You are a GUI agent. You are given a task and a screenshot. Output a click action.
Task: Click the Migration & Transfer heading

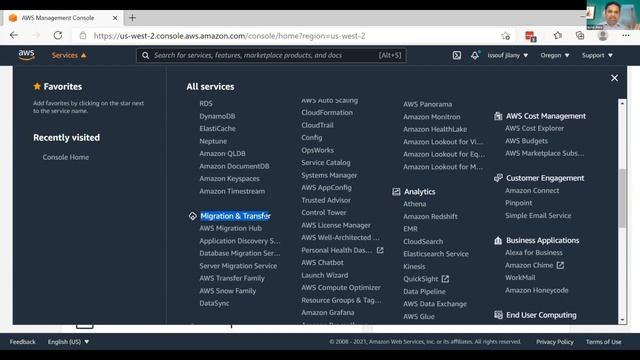(x=236, y=216)
